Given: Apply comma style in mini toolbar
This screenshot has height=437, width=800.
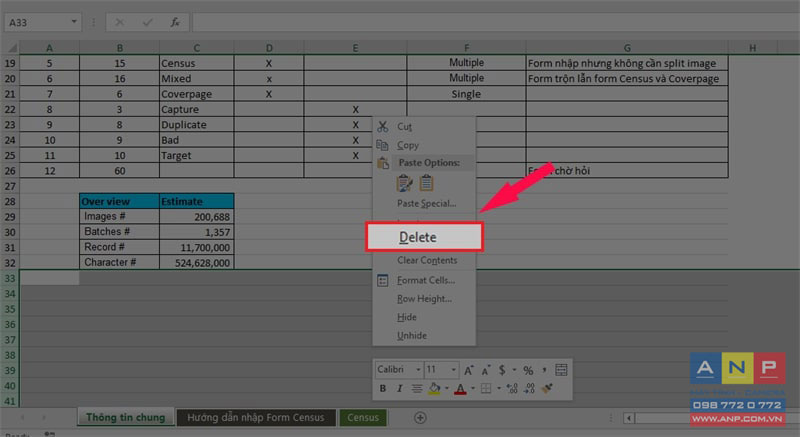Looking at the screenshot, I should tap(544, 369).
